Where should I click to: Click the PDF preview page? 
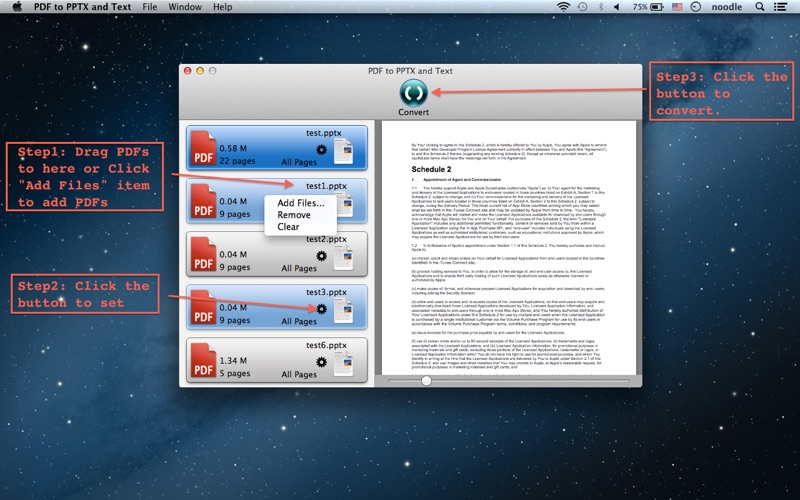[509, 248]
